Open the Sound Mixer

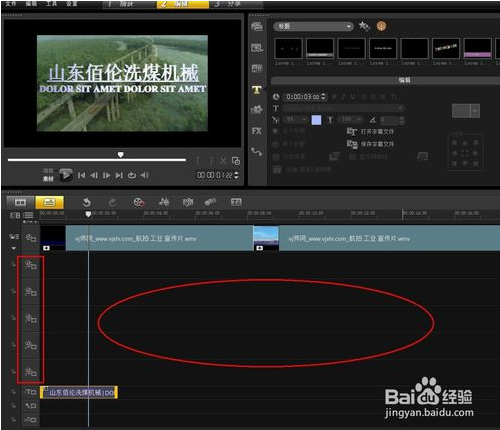point(164,202)
